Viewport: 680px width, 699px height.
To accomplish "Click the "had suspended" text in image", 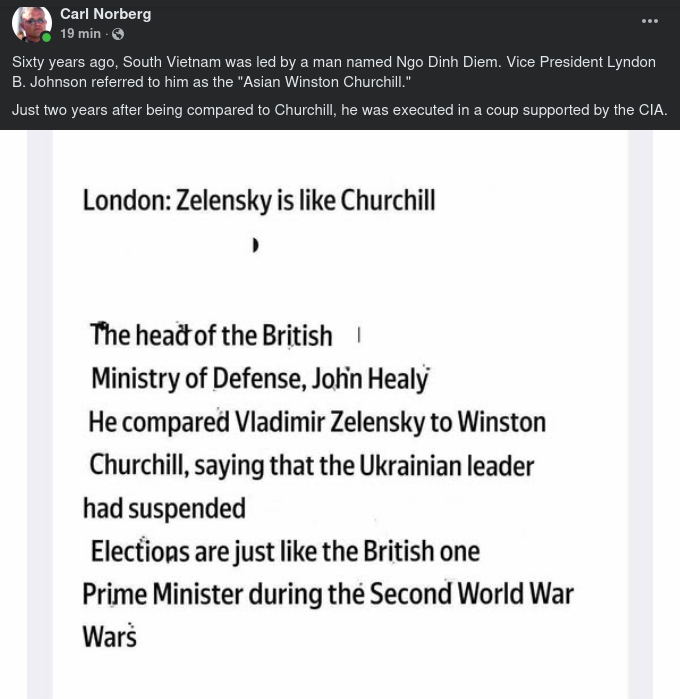I will (x=164, y=509).
